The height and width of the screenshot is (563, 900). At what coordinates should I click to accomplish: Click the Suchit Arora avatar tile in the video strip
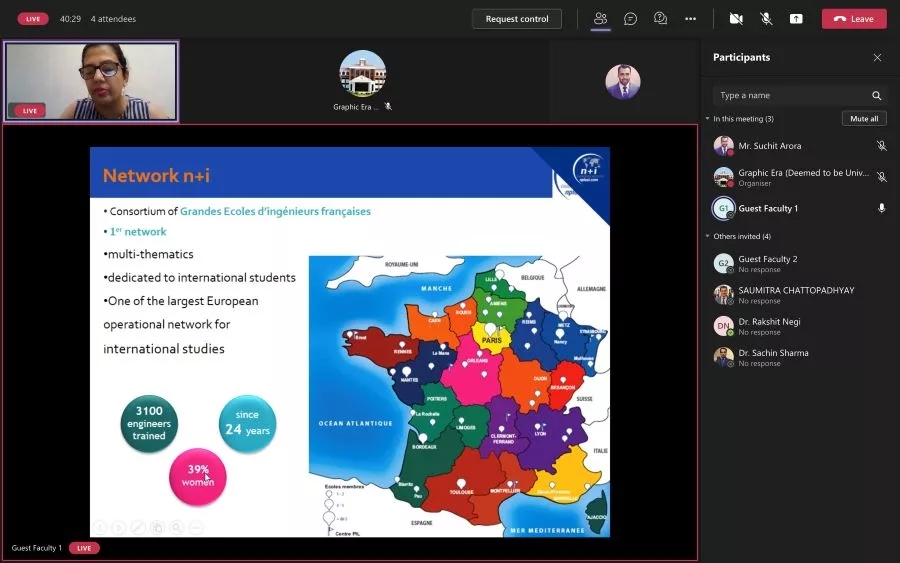(623, 81)
